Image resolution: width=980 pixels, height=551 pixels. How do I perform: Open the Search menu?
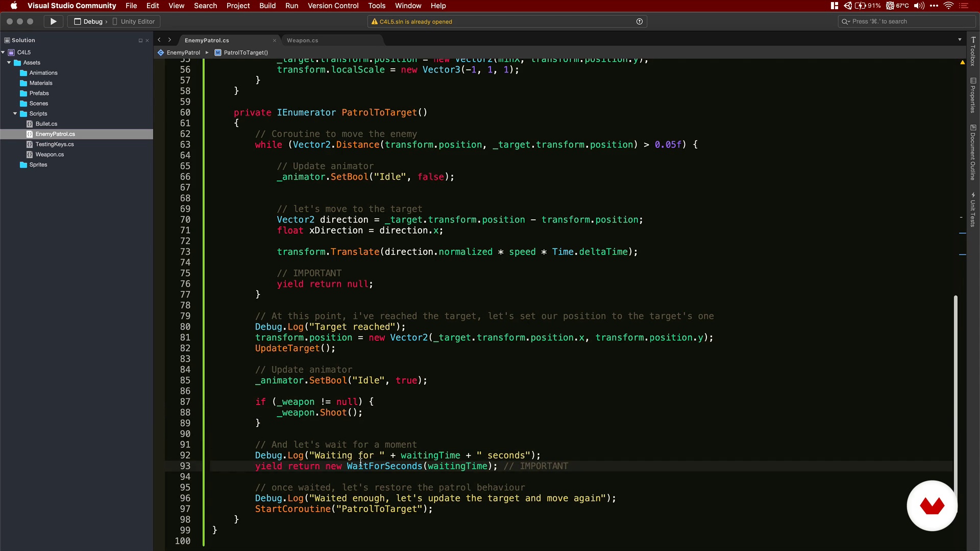[205, 6]
